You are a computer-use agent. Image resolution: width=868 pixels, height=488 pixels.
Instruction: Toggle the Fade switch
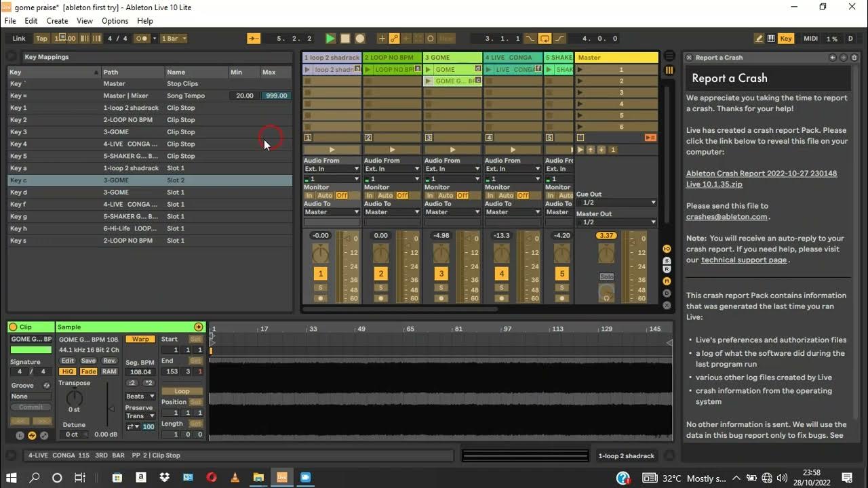tap(88, 371)
